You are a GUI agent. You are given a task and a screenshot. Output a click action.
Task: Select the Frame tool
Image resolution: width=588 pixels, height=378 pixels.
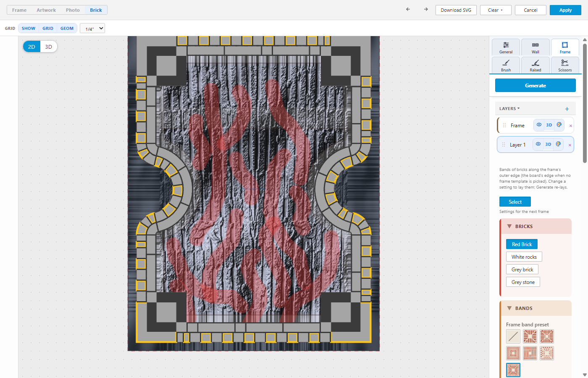[565, 47]
